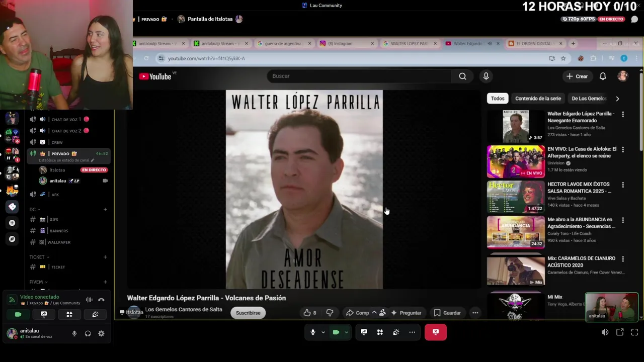Open the soundboard in the bottom call controls
Screen dimensions: 644x362
[396, 332]
